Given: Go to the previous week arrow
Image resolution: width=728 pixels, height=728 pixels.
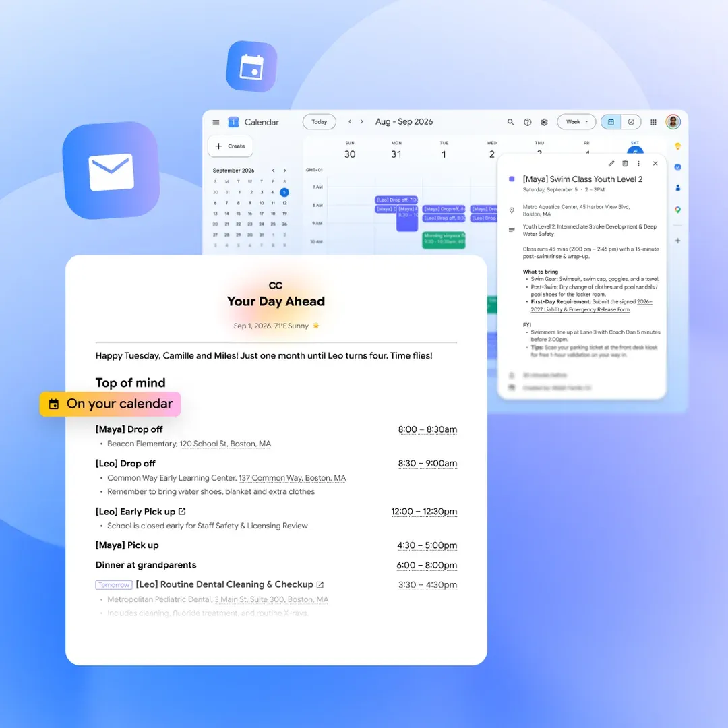Looking at the screenshot, I should click(350, 121).
